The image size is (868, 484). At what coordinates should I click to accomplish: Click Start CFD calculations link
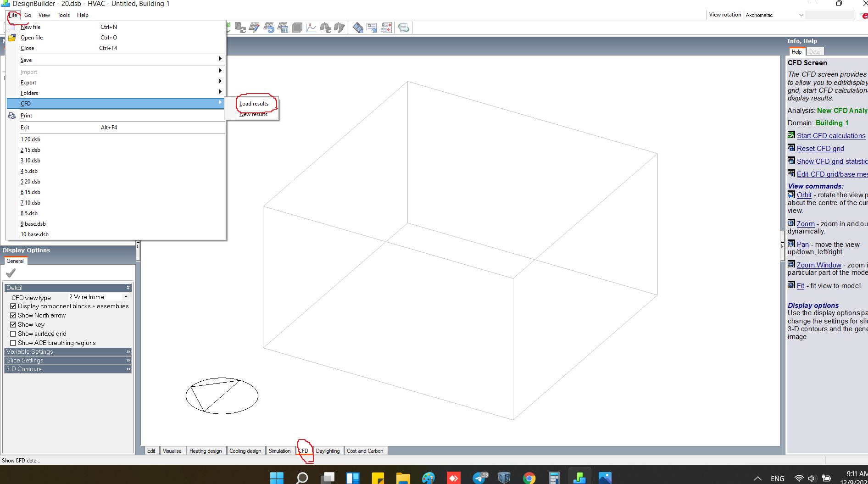pos(831,136)
